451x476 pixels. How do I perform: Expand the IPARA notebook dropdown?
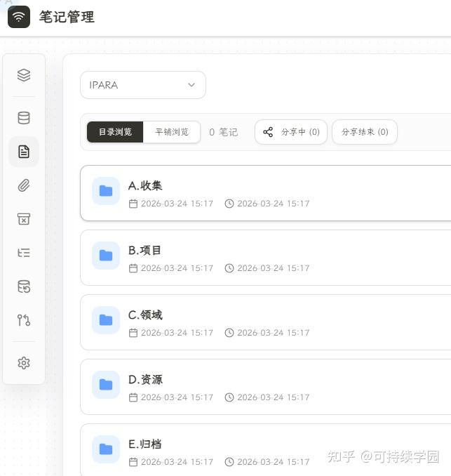coord(143,85)
